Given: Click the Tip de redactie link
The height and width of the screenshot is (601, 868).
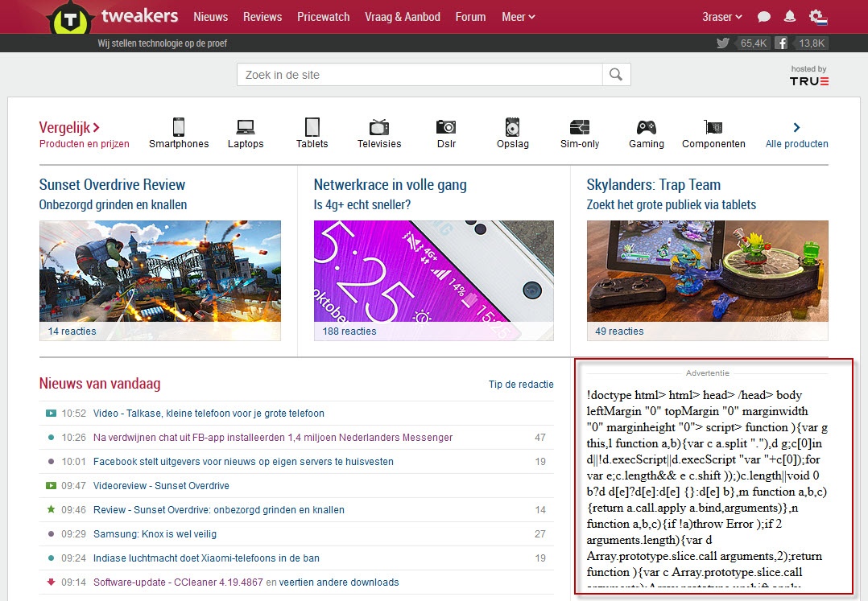Looking at the screenshot, I should point(521,385).
